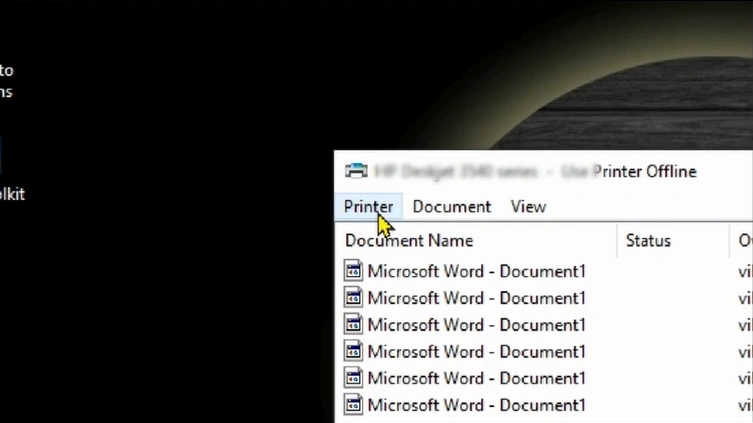The width and height of the screenshot is (753, 423).
Task: Click the sixth print job's document icon
Action: tap(353, 405)
